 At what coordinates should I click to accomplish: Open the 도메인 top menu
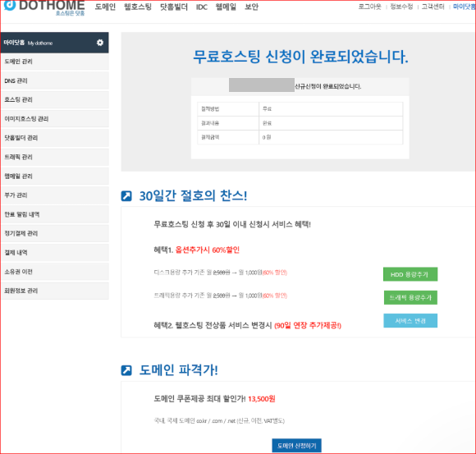(x=105, y=7)
